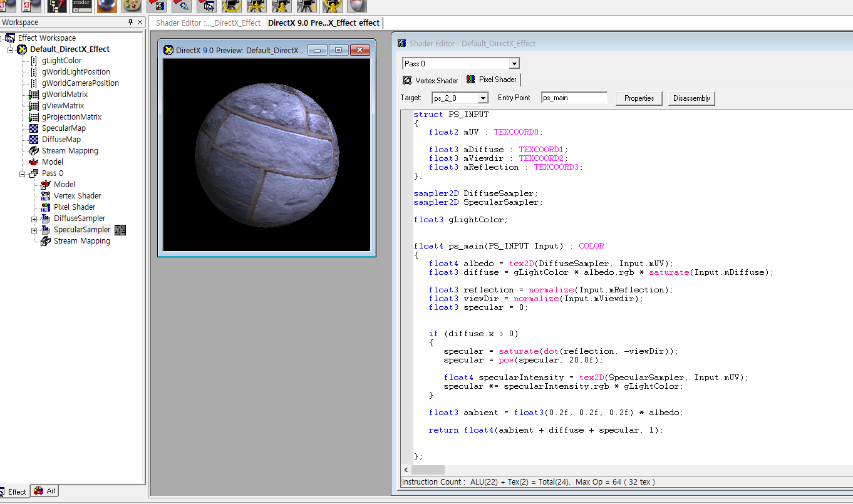Click the shield-shaped toolbar icon
Screen dimensions: 853x504
[357, 6]
